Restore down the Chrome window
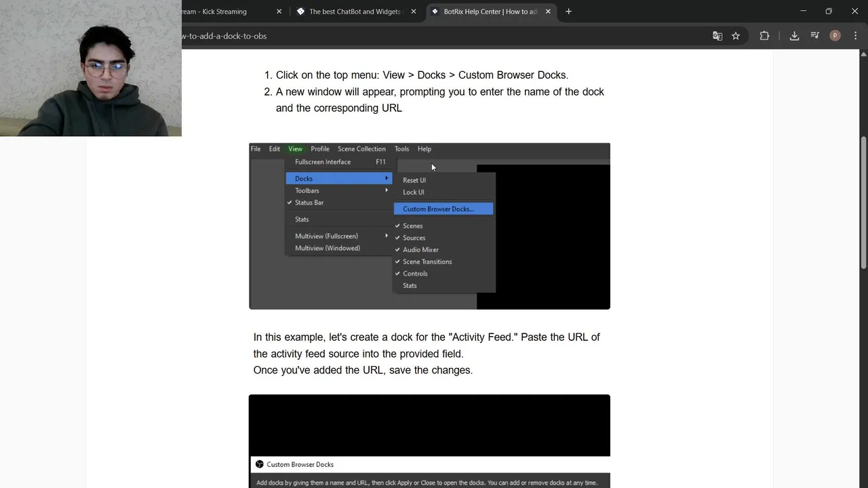868x488 pixels. [829, 12]
